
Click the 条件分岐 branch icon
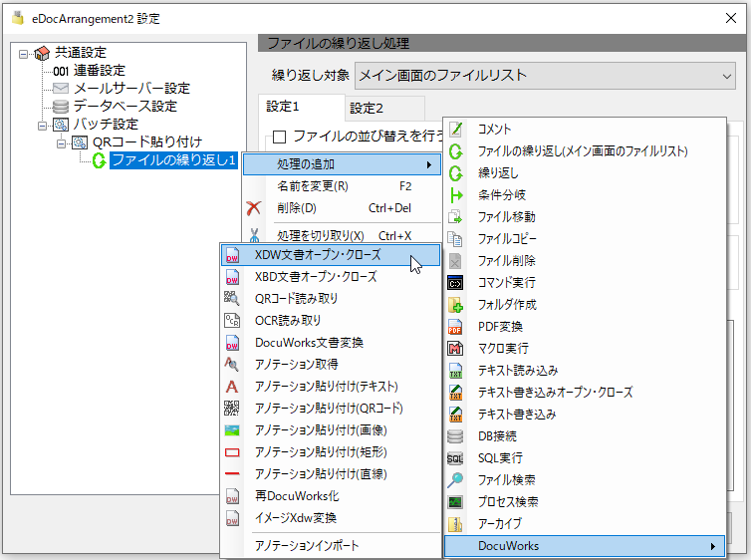click(x=455, y=195)
